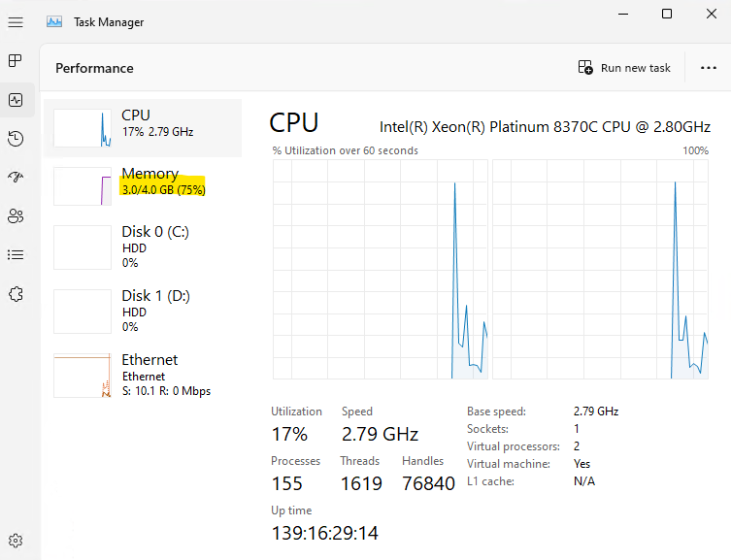Select the Ethernet performance item
This screenshot has height=560, width=731.
click(143, 375)
